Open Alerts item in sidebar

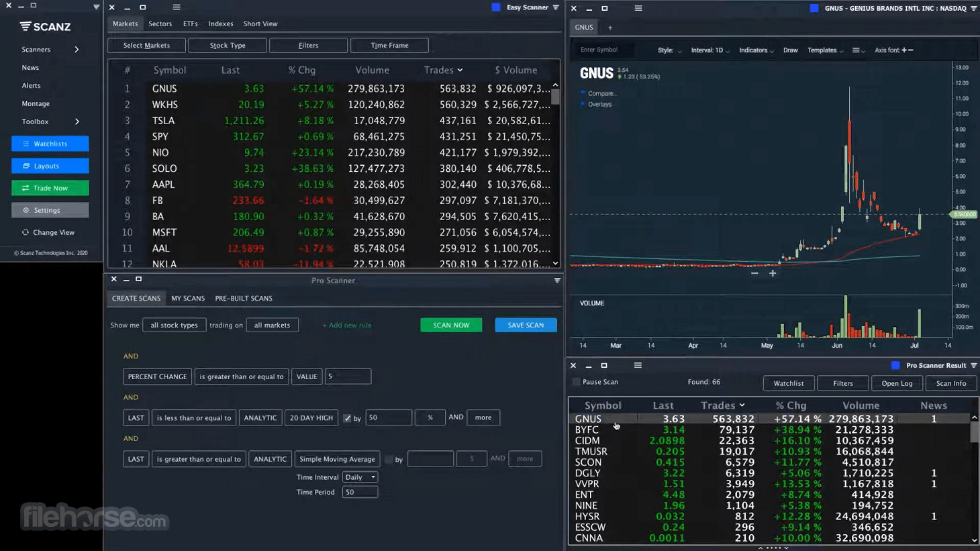pyautogui.click(x=31, y=86)
